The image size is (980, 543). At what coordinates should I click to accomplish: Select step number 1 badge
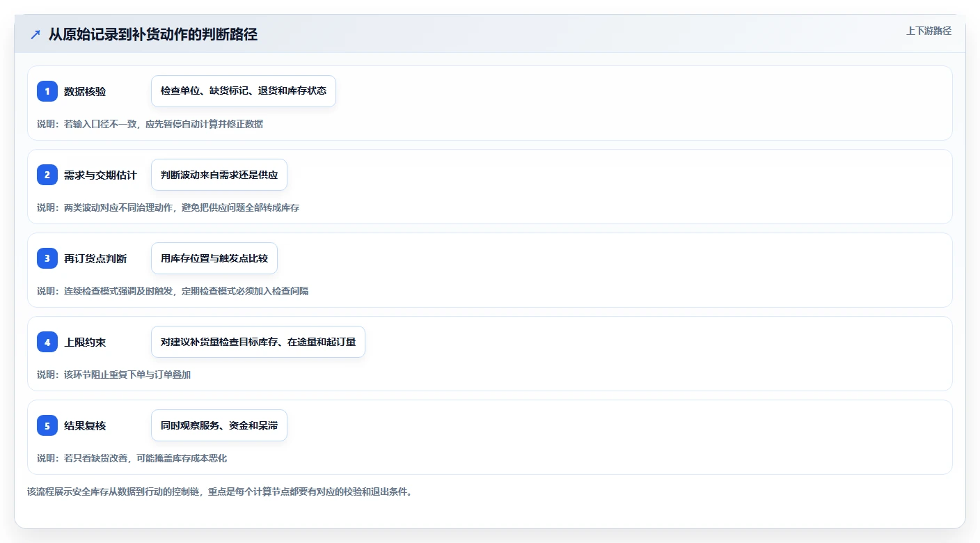coord(47,91)
